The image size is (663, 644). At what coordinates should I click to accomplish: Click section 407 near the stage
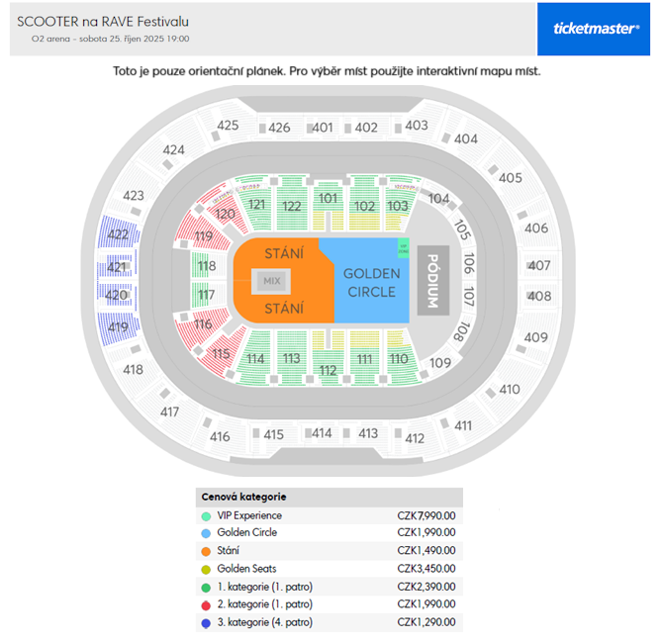(x=539, y=265)
